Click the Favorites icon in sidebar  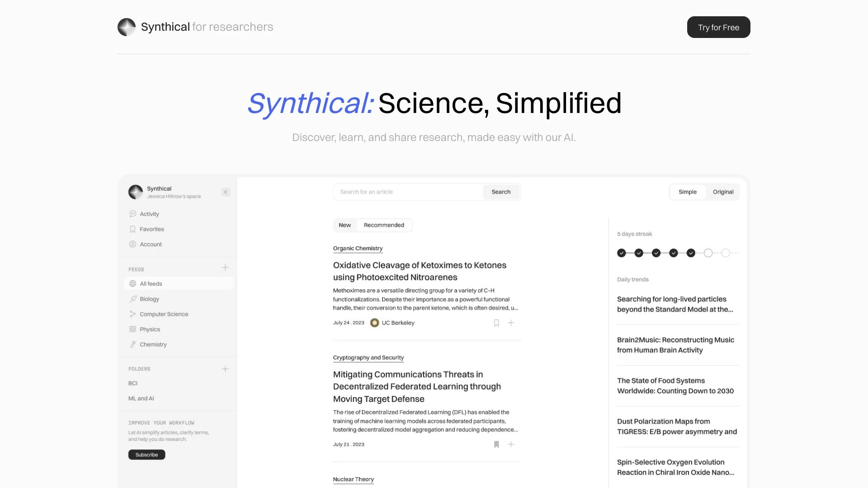point(132,229)
